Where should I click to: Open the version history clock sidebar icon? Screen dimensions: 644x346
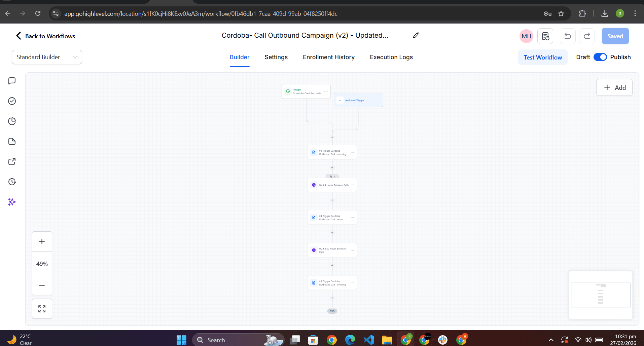click(12, 182)
